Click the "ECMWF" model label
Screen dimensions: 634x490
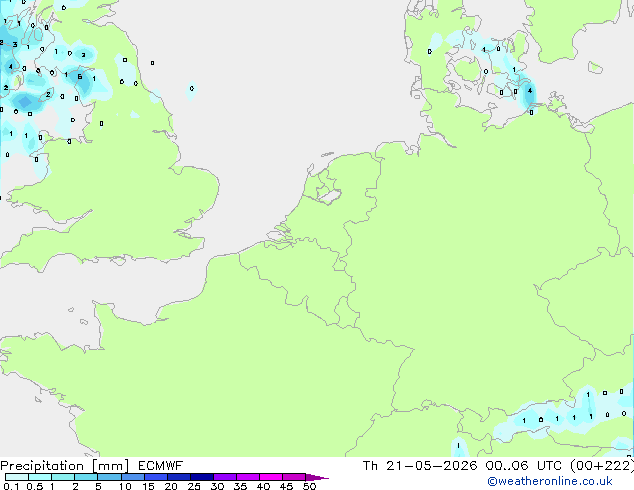[x=161, y=466]
